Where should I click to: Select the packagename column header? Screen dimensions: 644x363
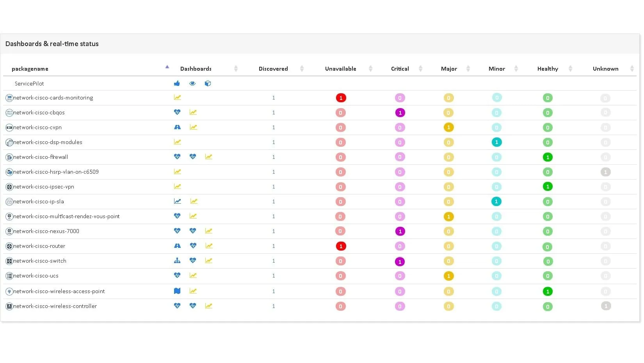30,69
